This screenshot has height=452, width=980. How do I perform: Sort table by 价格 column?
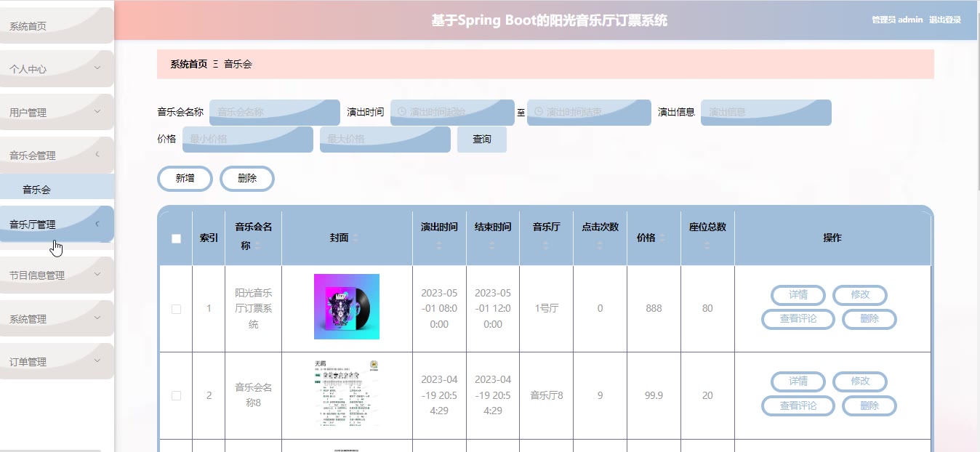662,238
